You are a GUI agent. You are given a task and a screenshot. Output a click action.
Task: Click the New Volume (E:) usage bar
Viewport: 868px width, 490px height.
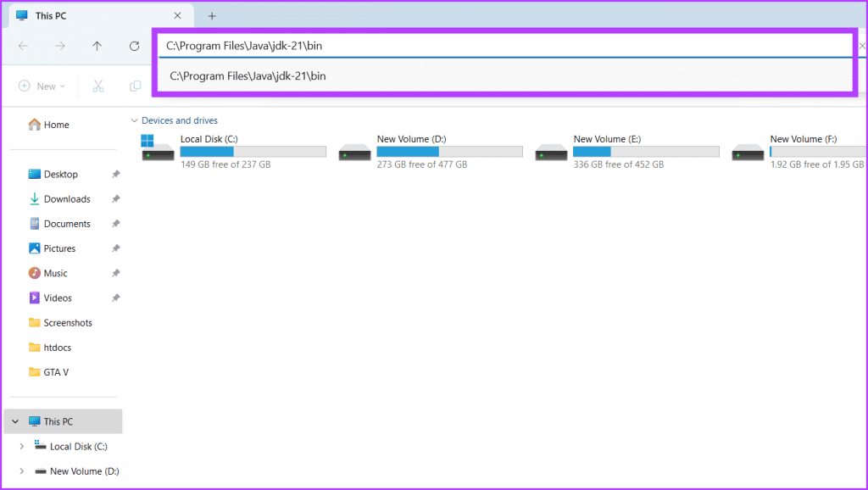pos(646,151)
